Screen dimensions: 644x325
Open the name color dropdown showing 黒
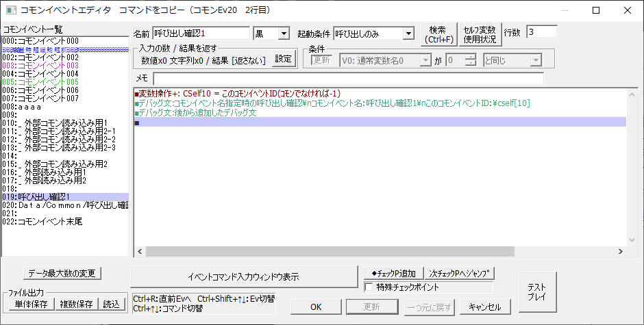pos(271,34)
